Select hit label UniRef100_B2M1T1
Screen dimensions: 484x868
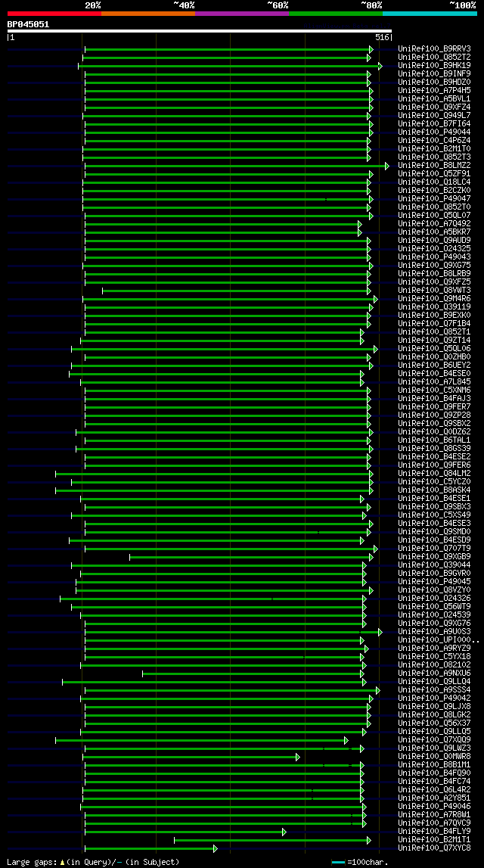pos(434,840)
